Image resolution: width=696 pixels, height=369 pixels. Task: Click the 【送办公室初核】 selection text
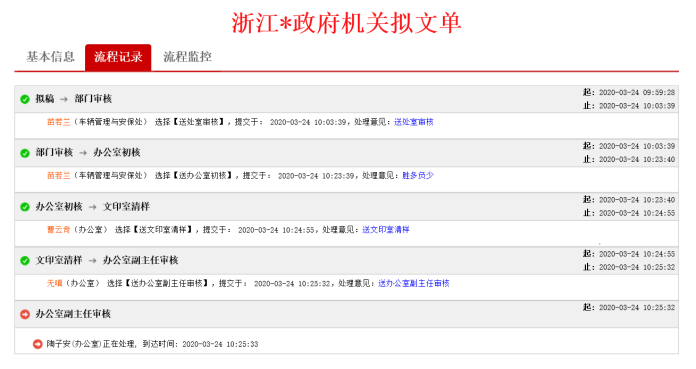click(x=202, y=175)
